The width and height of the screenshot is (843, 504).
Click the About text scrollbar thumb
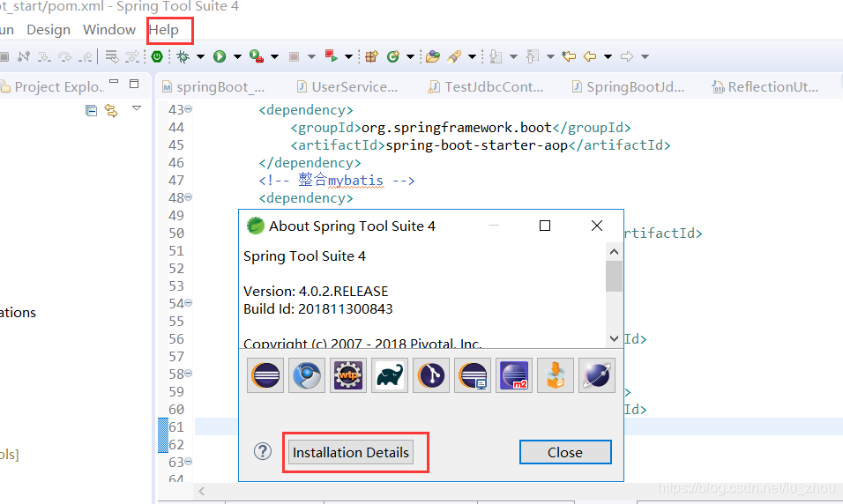614,276
